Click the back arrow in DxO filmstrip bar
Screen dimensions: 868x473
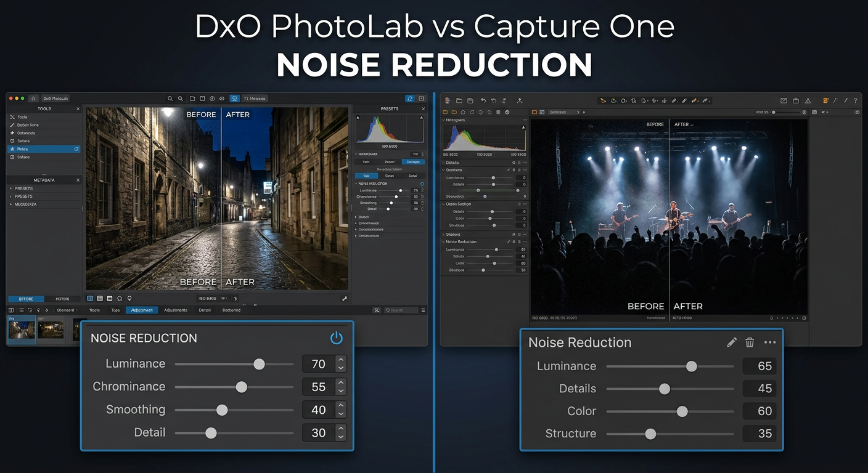click(38, 310)
